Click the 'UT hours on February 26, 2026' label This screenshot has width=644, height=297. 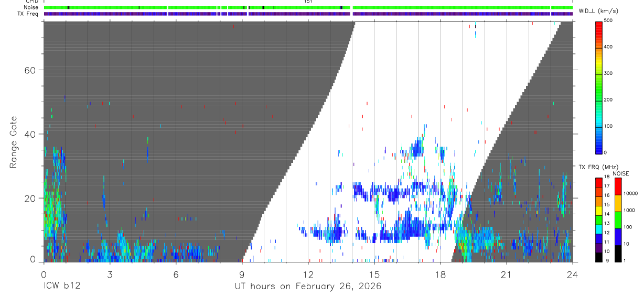pos(308,287)
